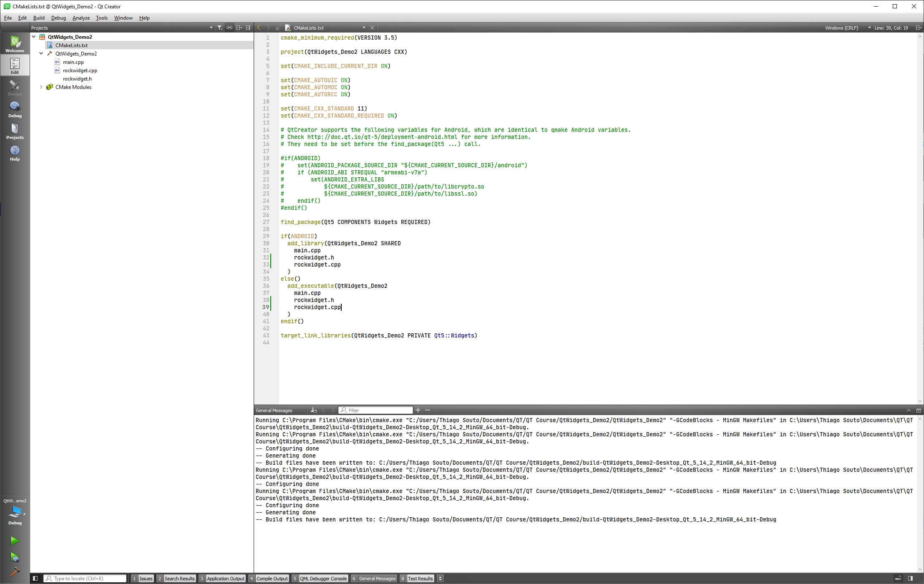The height and width of the screenshot is (584, 924).
Task: Click the Type to locate search field
Action: coord(85,579)
